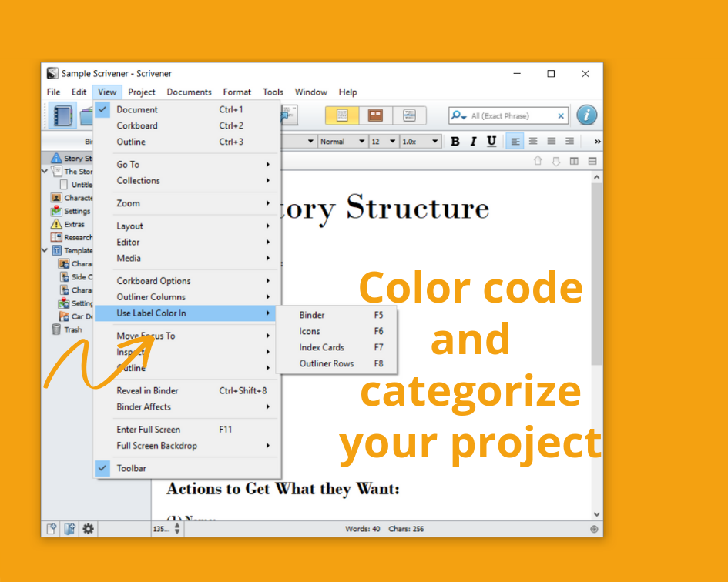Click the editor vertical scrollbar thumb
728x582 pixels.
(x=596, y=274)
